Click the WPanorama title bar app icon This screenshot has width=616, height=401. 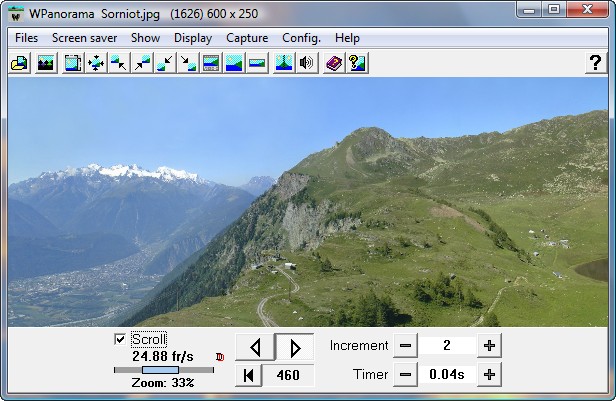[16, 14]
